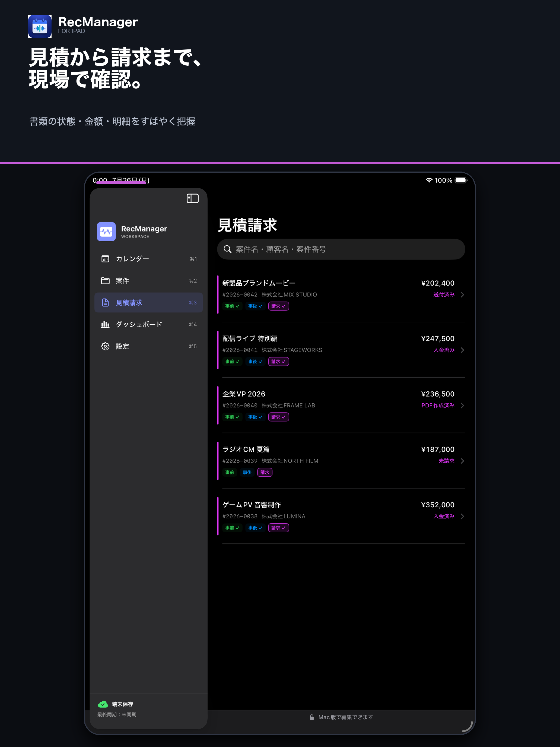Image resolution: width=560 pixels, height=747 pixels.
Task: Click the 端末保存 sync status label
Action: [x=123, y=704]
